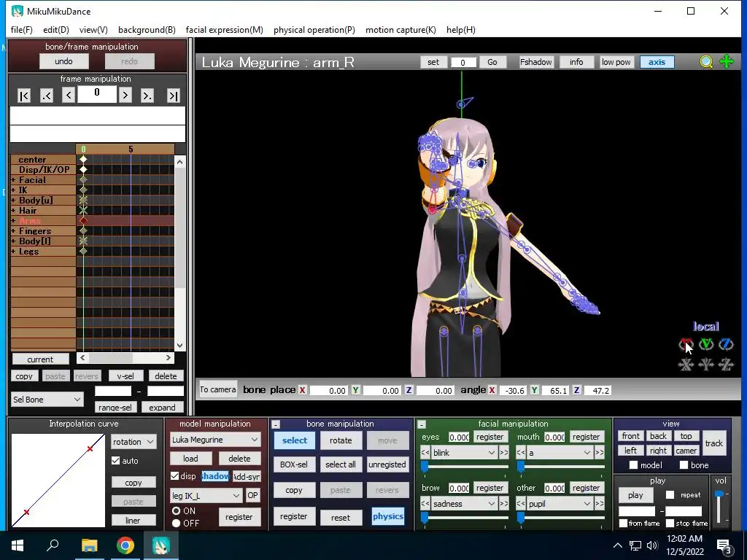The width and height of the screenshot is (747, 560).
Task: Jump to last frame button
Action: [x=173, y=96]
